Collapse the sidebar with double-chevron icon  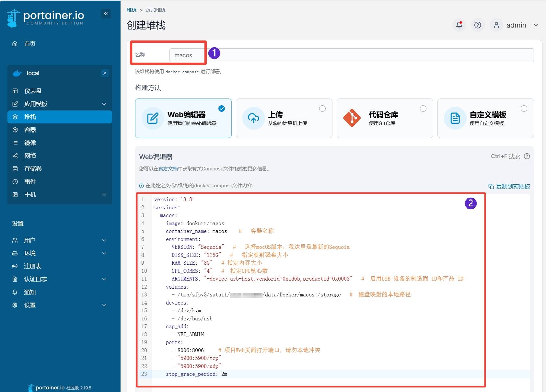point(106,14)
